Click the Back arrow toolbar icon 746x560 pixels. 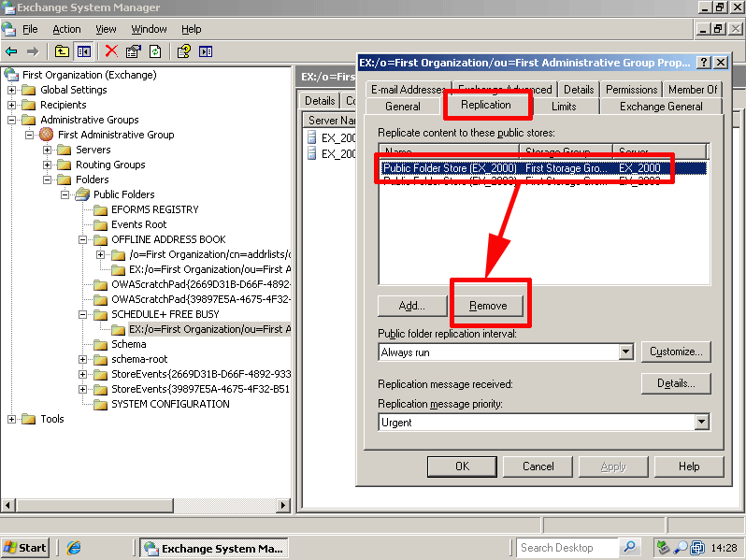(11, 51)
